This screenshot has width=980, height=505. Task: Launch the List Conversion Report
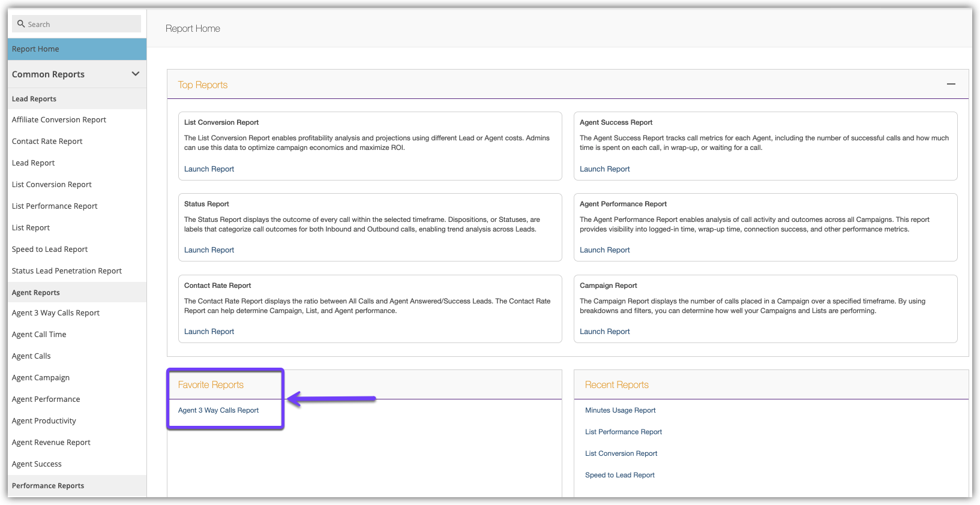pos(209,169)
